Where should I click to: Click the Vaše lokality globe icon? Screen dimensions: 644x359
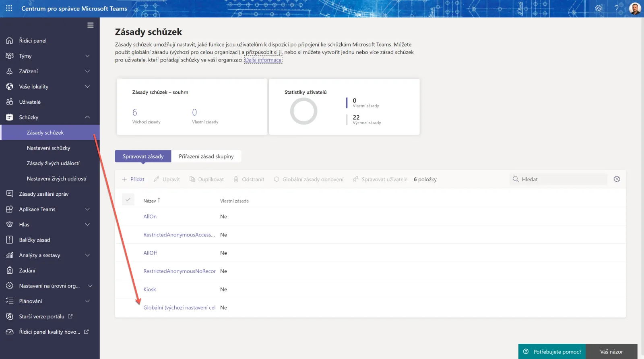point(10,86)
